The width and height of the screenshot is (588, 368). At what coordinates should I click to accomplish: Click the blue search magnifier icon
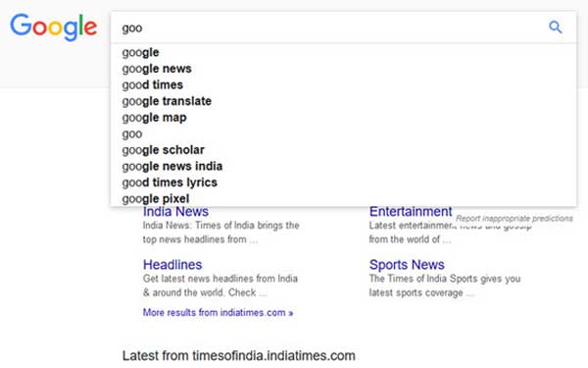(x=556, y=27)
